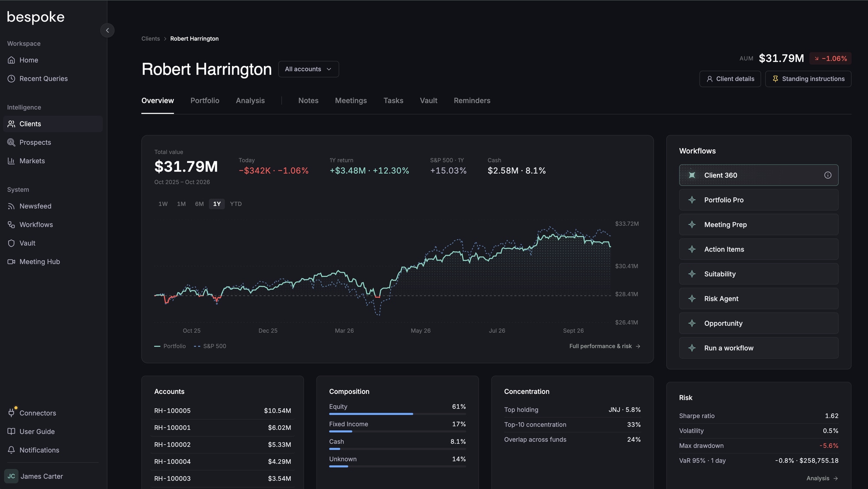Select the 6M chart range
This screenshot has height=489, width=868.
(199, 204)
